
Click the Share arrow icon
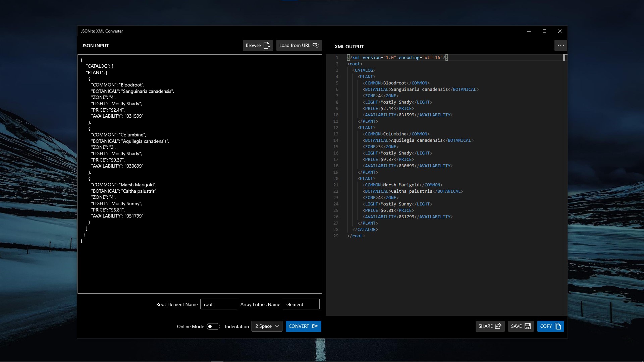(498, 326)
